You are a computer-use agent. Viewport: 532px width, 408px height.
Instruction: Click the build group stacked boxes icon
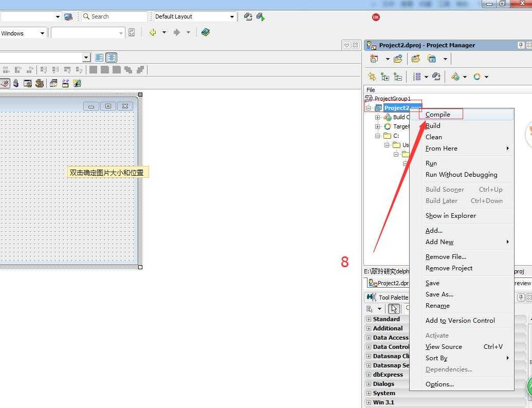click(x=436, y=77)
